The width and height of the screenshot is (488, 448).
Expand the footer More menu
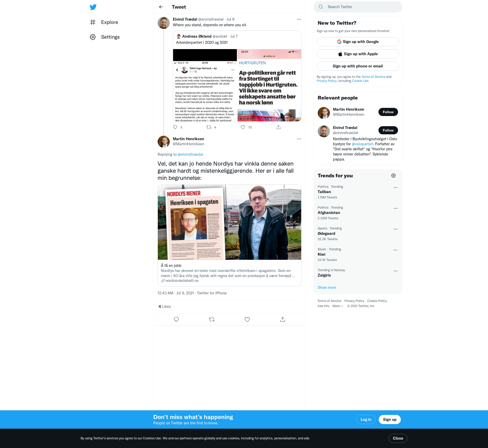tap(338, 306)
